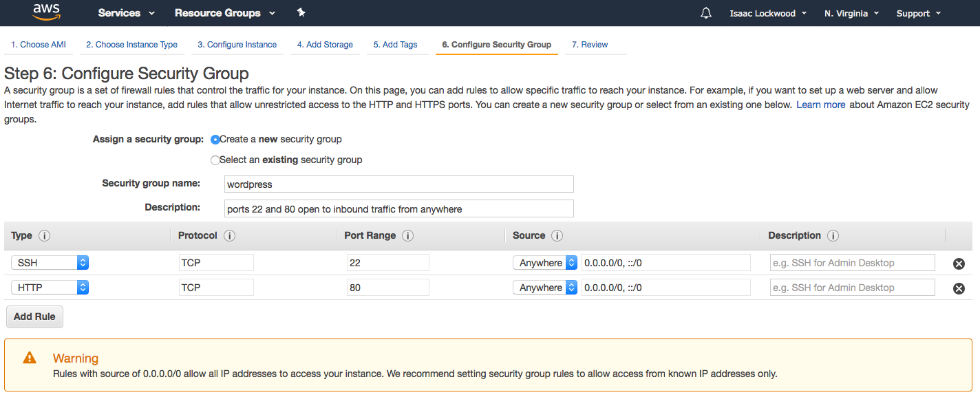
Task: Delete the HTTP rule with X icon
Action: 958,288
